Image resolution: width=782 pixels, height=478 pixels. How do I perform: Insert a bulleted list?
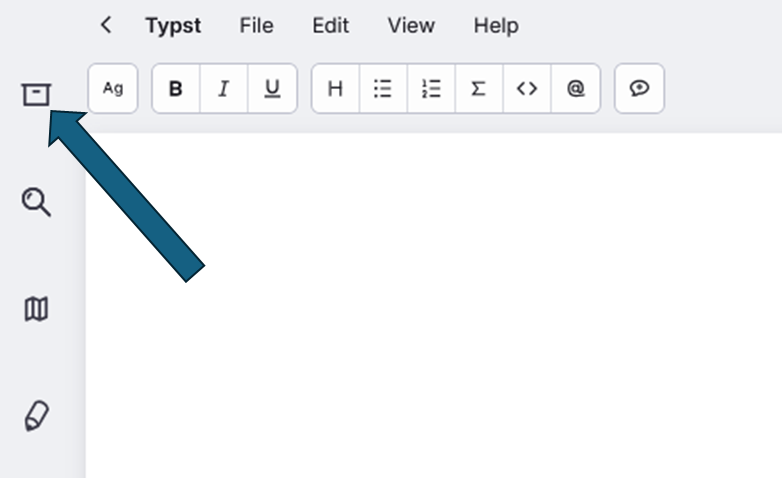coord(383,89)
